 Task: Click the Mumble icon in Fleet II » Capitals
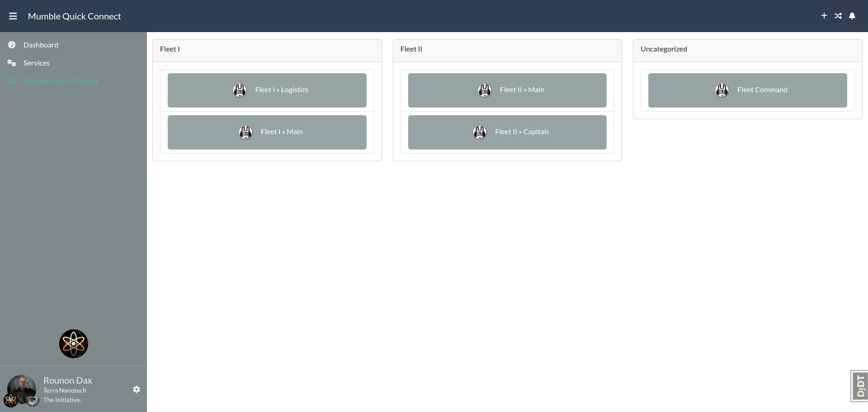click(x=480, y=132)
